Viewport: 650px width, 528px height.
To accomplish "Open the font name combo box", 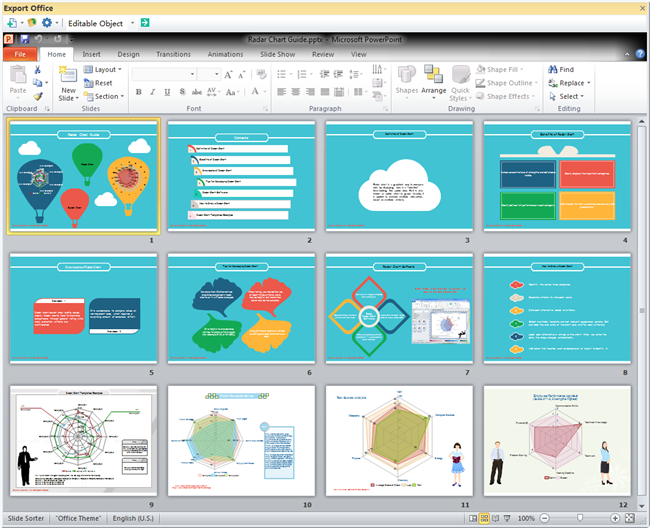I will coord(164,74).
